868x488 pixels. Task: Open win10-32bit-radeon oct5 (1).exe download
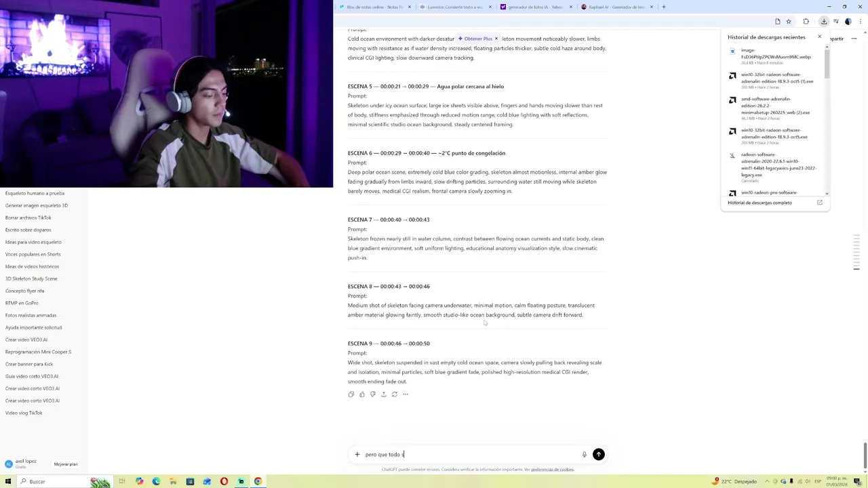773,81
